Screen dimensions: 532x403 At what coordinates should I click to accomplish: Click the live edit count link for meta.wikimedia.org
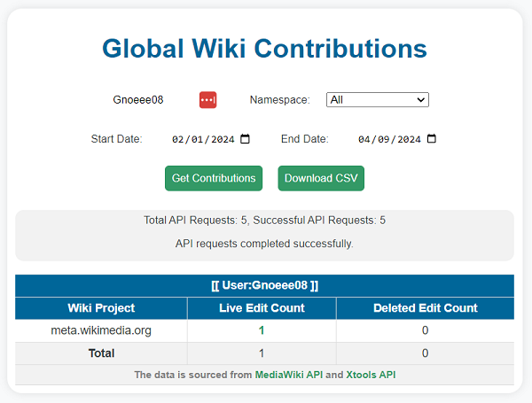(x=262, y=330)
